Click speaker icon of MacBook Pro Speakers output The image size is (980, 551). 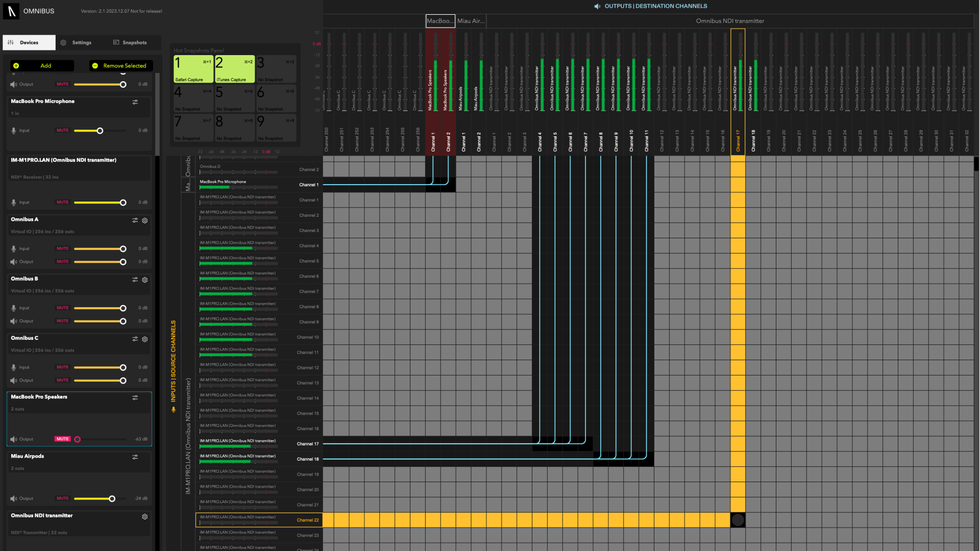(14, 439)
